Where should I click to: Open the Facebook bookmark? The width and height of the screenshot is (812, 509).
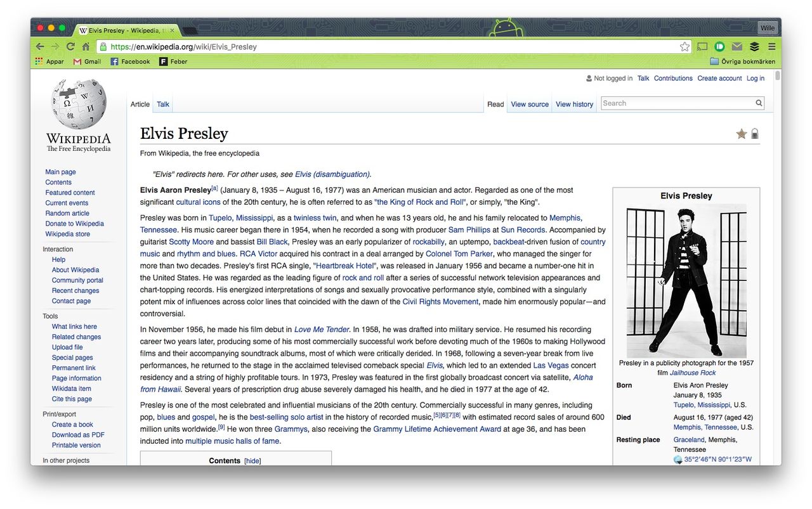tap(130, 61)
